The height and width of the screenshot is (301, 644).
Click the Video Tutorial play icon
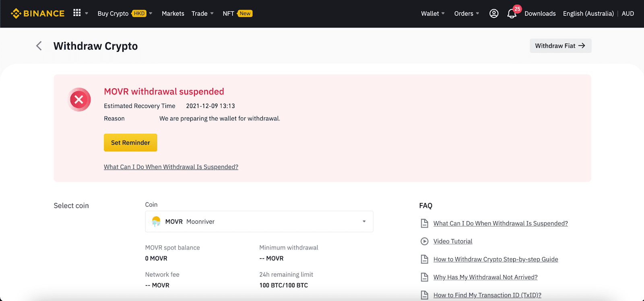(x=424, y=241)
